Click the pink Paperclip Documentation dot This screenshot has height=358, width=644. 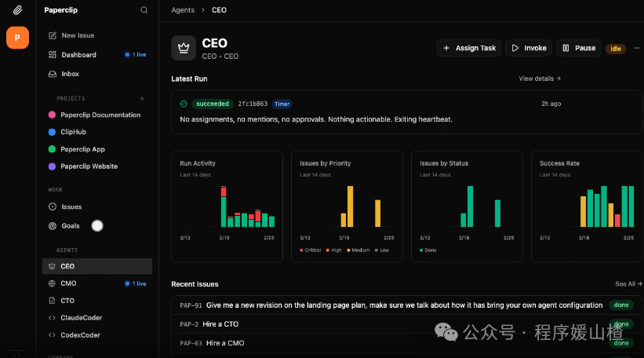(52, 115)
